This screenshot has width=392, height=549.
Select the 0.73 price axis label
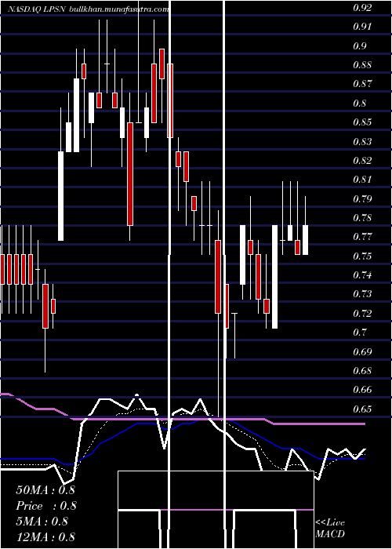tap(362, 294)
